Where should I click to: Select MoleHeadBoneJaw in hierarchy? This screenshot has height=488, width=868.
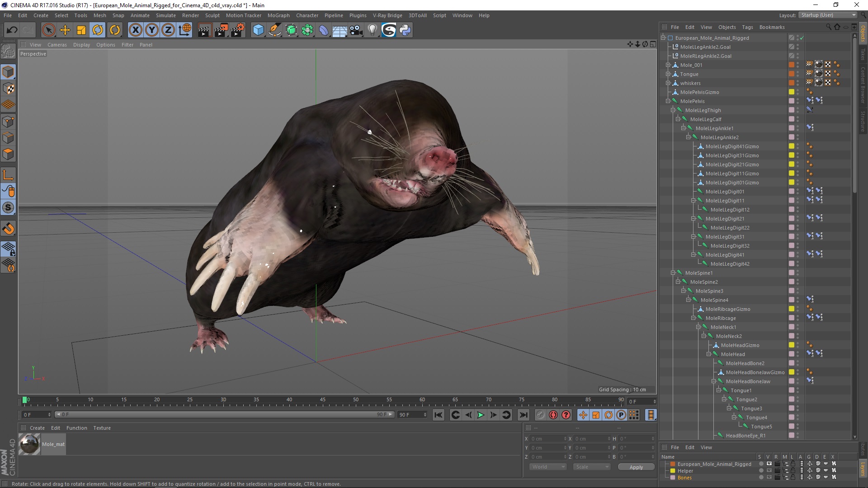point(748,381)
